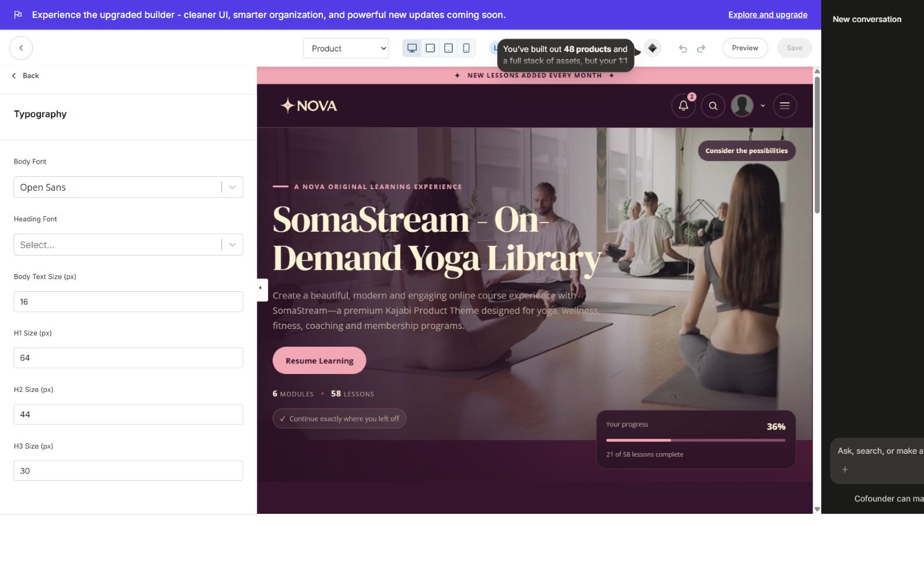Image resolution: width=924 pixels, height=578 pixels.
Task: Click the search icon in NOVA header
Action: (713, 106)
